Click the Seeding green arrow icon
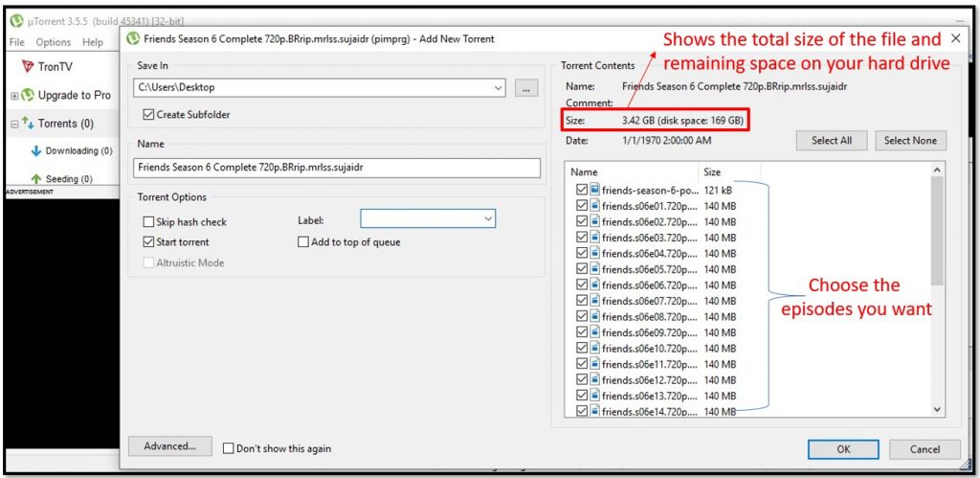The width and height of the screenshot is (980, 478). pos(35,179)
